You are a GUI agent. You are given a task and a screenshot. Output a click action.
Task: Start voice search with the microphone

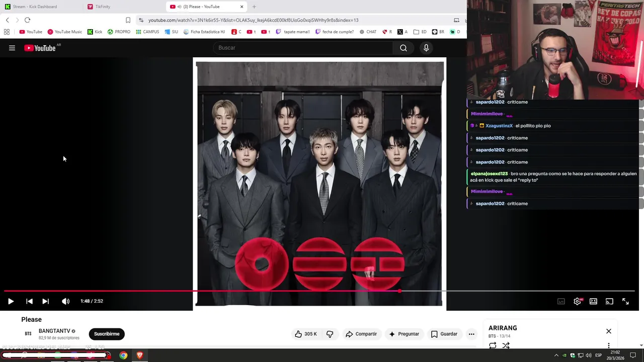426,48
